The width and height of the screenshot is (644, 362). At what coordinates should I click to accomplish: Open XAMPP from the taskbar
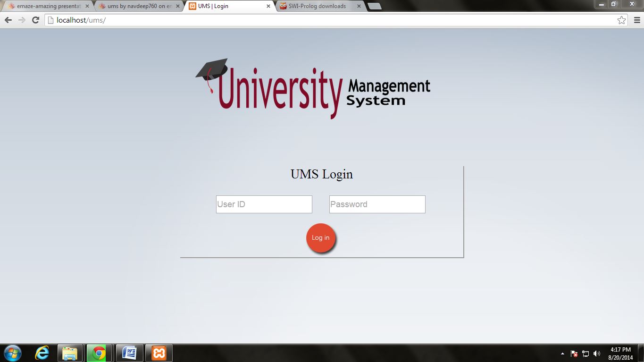[x=159, y=353]
